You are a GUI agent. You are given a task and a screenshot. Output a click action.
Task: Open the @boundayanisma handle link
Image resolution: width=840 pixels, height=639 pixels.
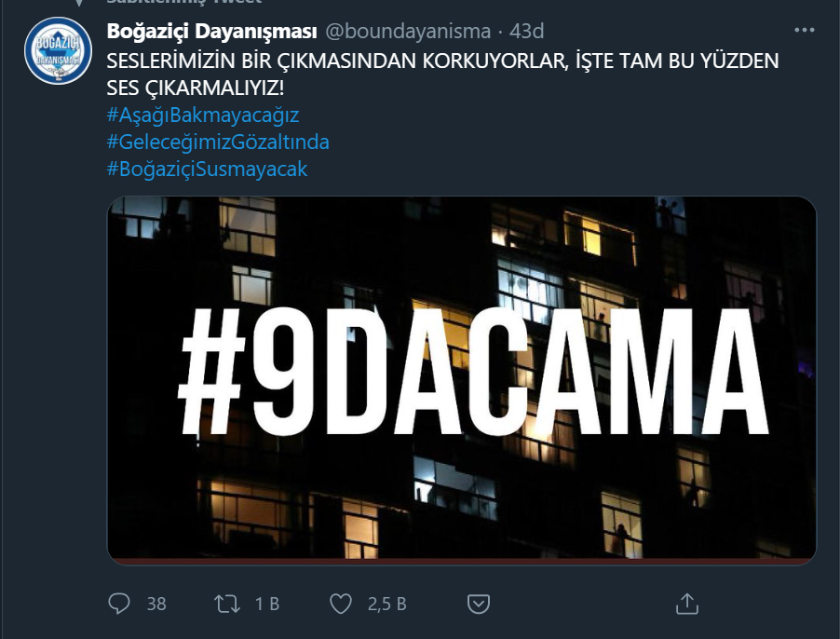click(x=408, y=31)
